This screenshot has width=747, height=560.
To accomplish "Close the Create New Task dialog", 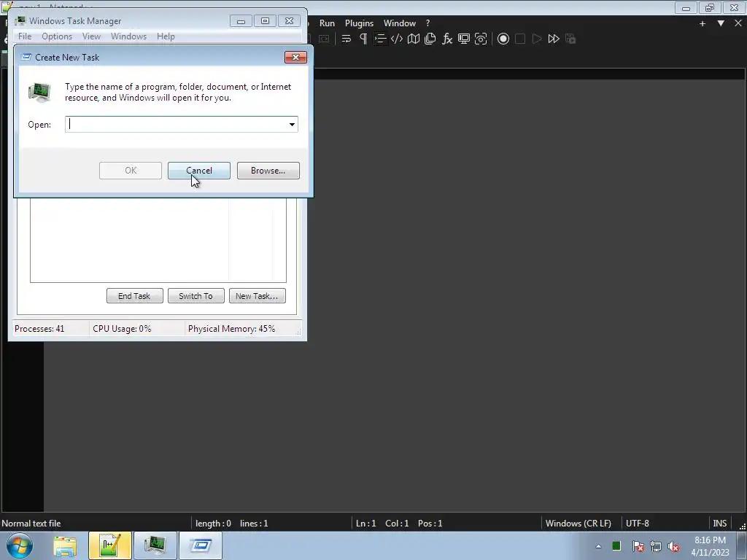I will [296, 57].
